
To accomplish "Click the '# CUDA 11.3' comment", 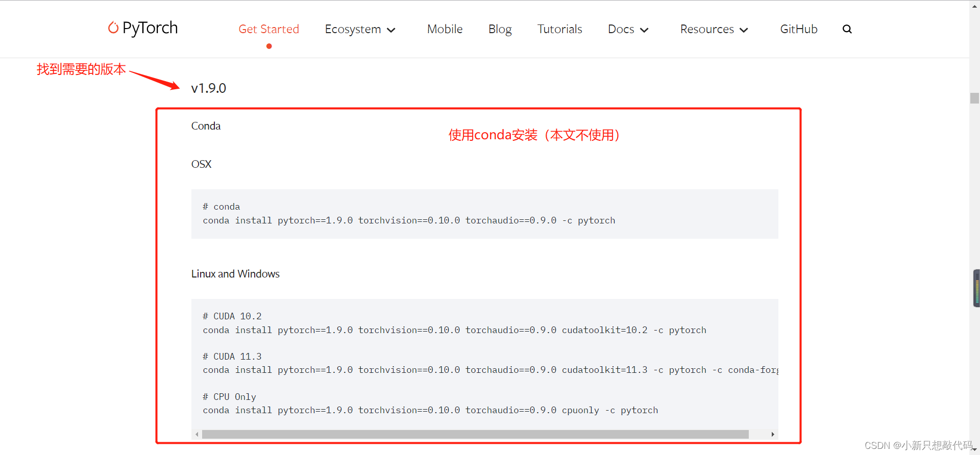I will pyautogui.click(x=232, y=357).
